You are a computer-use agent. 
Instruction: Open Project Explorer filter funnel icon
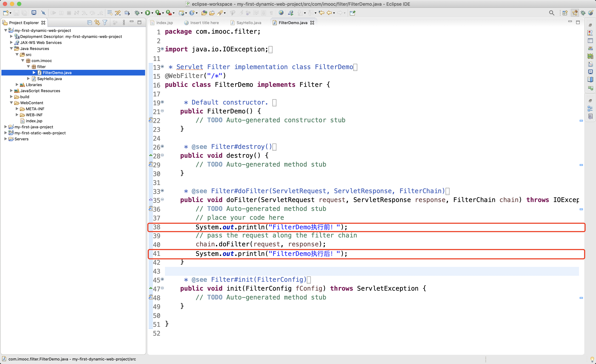105,23
